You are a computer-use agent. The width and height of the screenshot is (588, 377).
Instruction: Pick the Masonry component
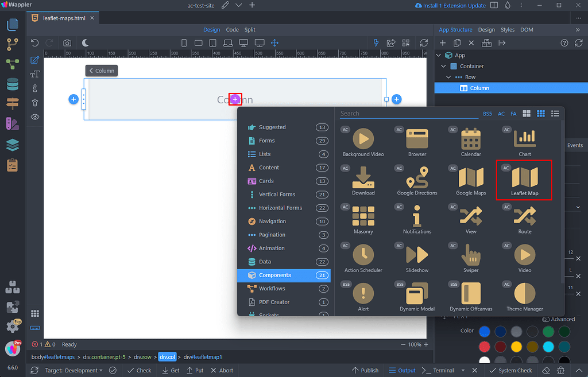coord(363,217)
